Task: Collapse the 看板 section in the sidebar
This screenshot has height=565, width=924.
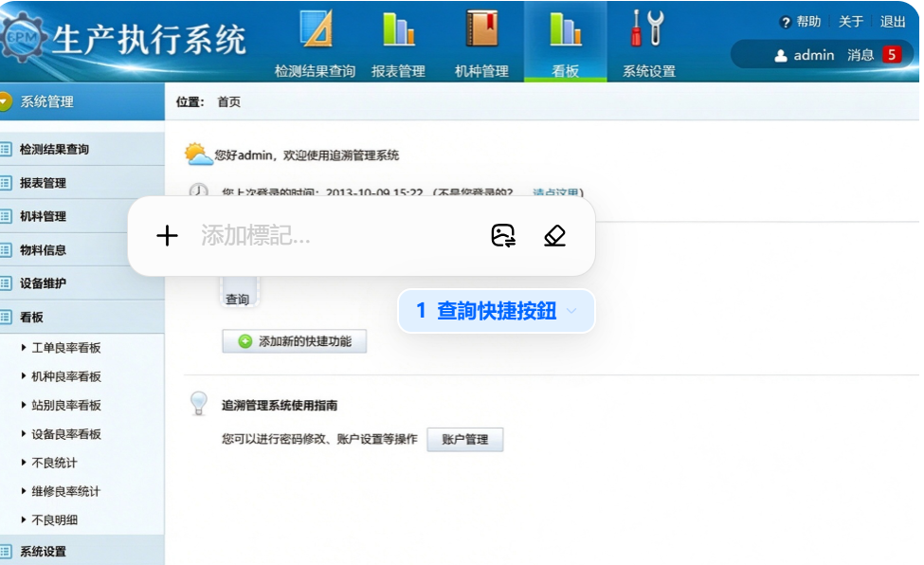Action: [x=82, y=318]
